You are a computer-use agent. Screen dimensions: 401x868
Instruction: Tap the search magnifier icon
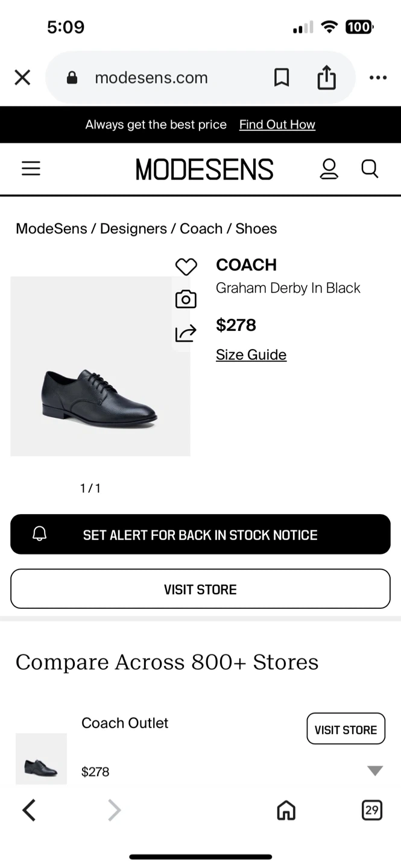(x=370, y=169)
